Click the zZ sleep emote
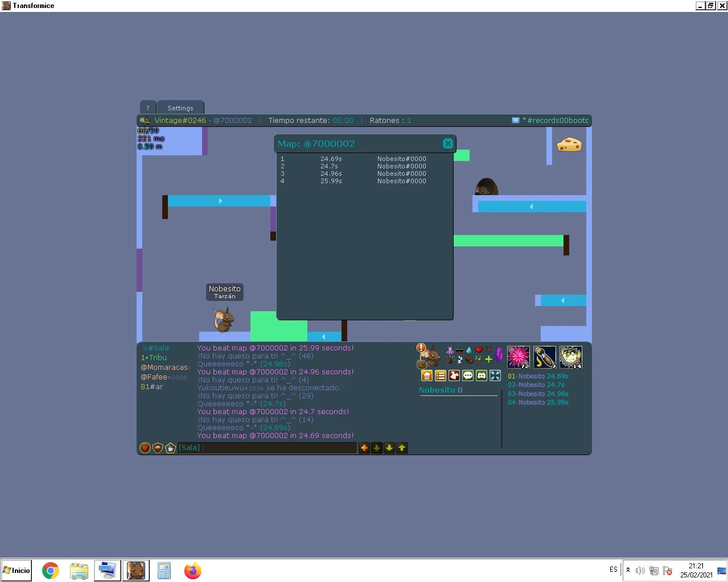The width and height of the screenshot is (728, 582). tap(460, 360)
